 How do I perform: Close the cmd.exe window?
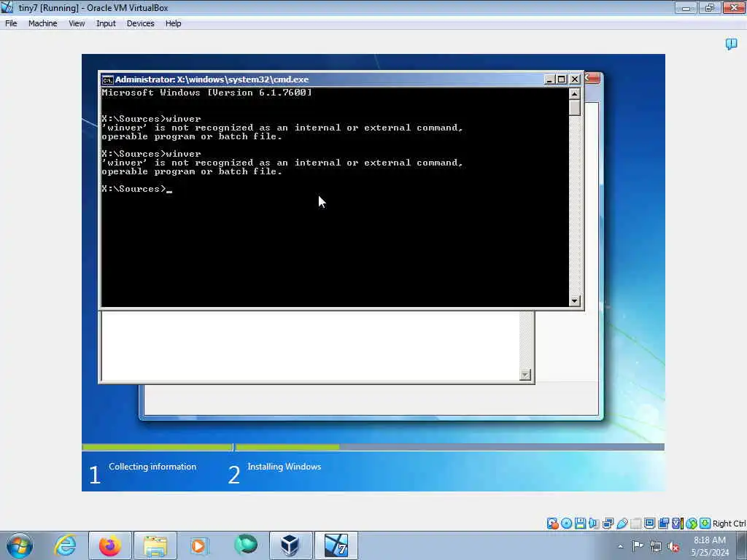575,79
